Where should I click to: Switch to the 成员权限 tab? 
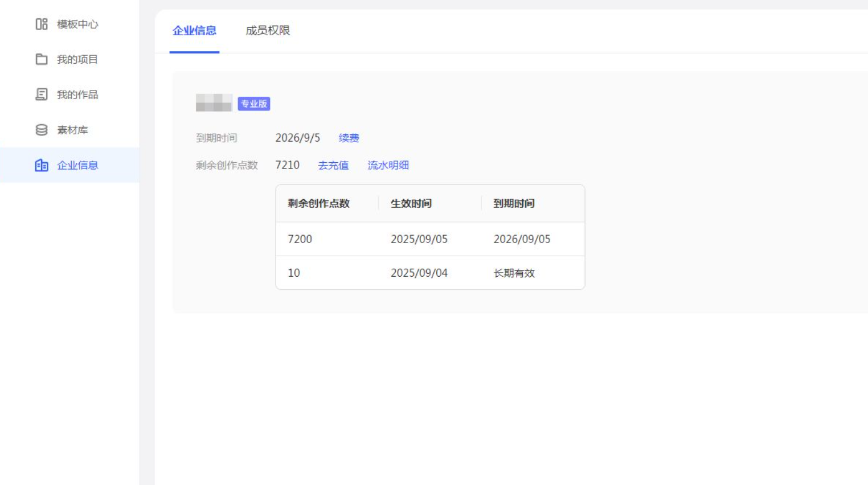(x=268, y=31)
